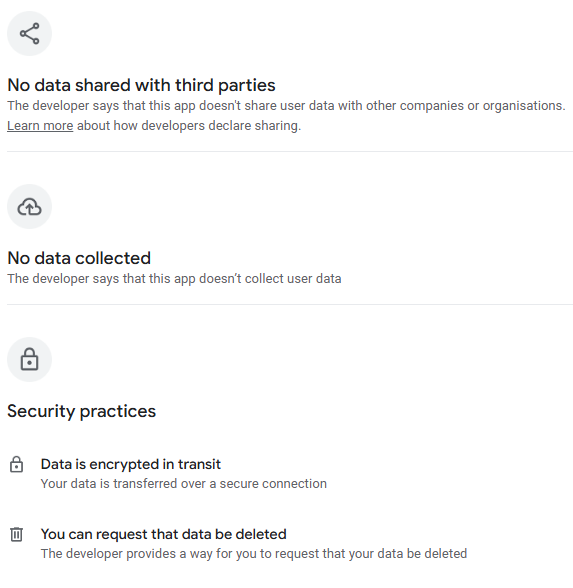Screen dimensions: 573x588
Task: Open the Learn more link about sharing
Action: coord(40,126)
